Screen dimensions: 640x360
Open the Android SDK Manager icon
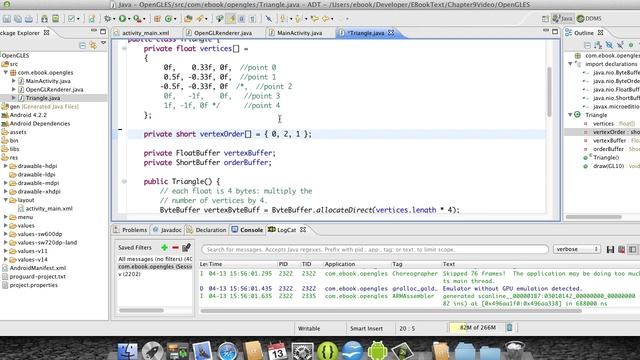[44, 19]
